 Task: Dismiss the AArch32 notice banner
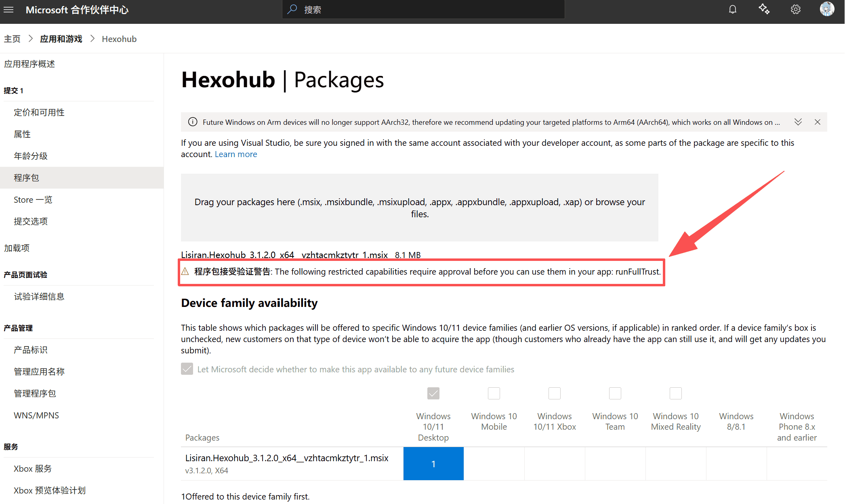(817, 122)
